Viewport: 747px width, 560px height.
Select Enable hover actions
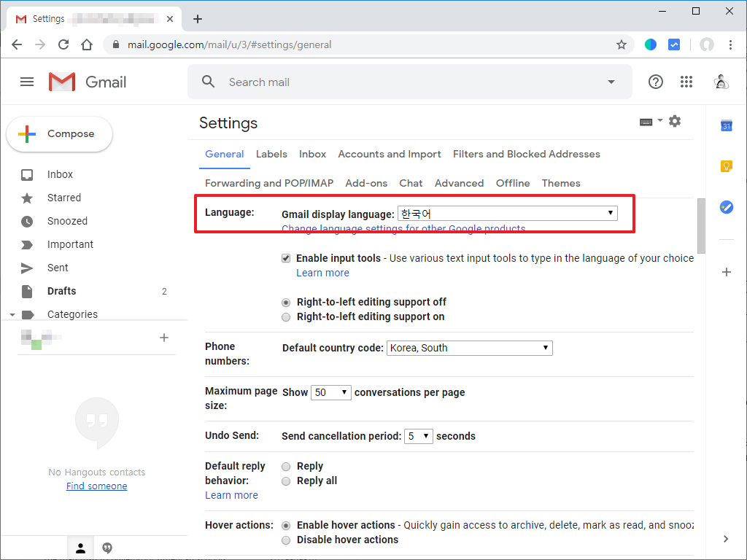pyautogui.click(x=286, y=526)
